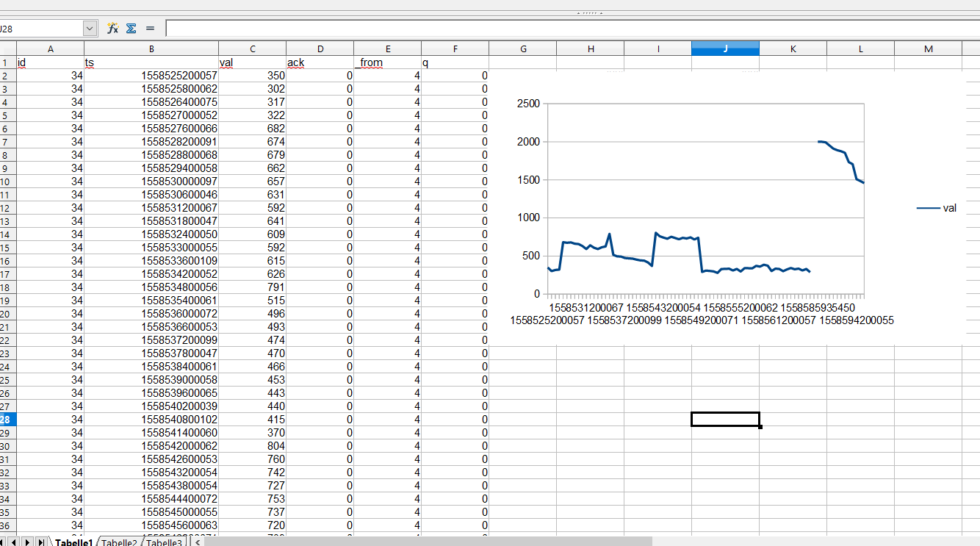Select column C header
The width and height of the screenshot is (980, 546).
252,49
